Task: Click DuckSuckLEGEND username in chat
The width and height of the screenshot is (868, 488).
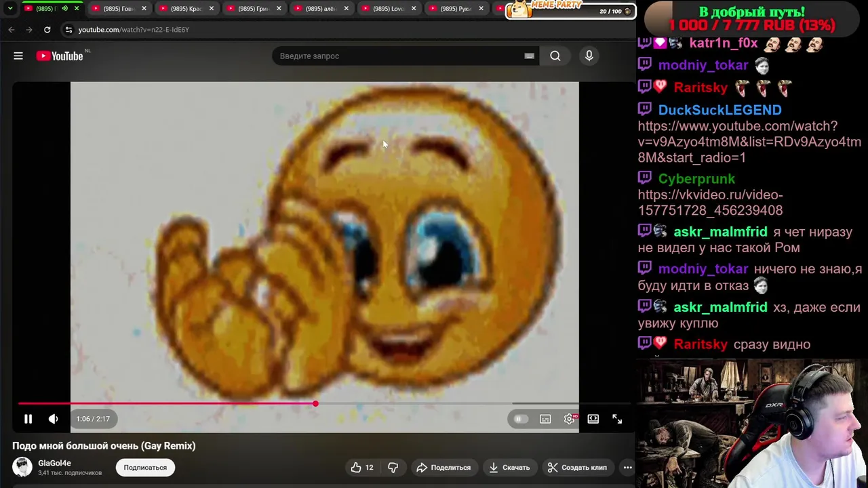Action: 719,110
